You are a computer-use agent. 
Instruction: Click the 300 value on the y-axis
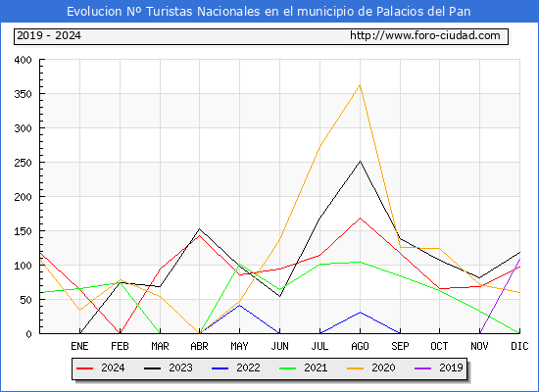pos(24,128)
